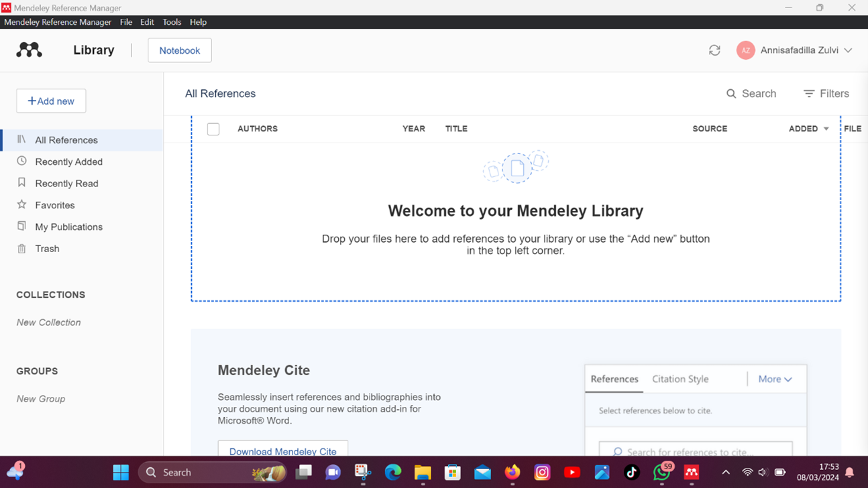Sort by TITLE column header
The width and height of the screenshot is (868, 488).
click(456, 129)
